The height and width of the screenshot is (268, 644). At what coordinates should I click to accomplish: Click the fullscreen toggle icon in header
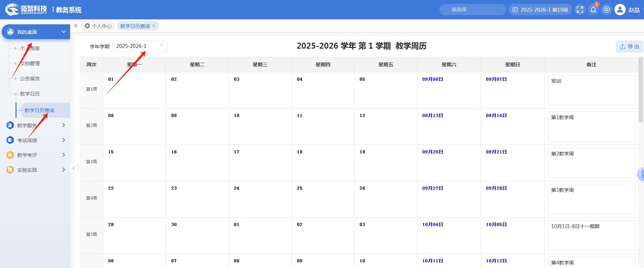coord(580,10)
